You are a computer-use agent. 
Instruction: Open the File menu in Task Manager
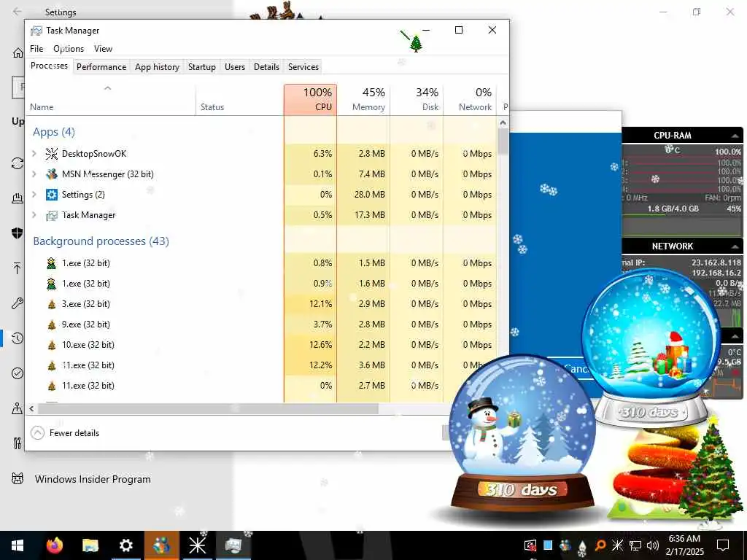coord(36,49)
